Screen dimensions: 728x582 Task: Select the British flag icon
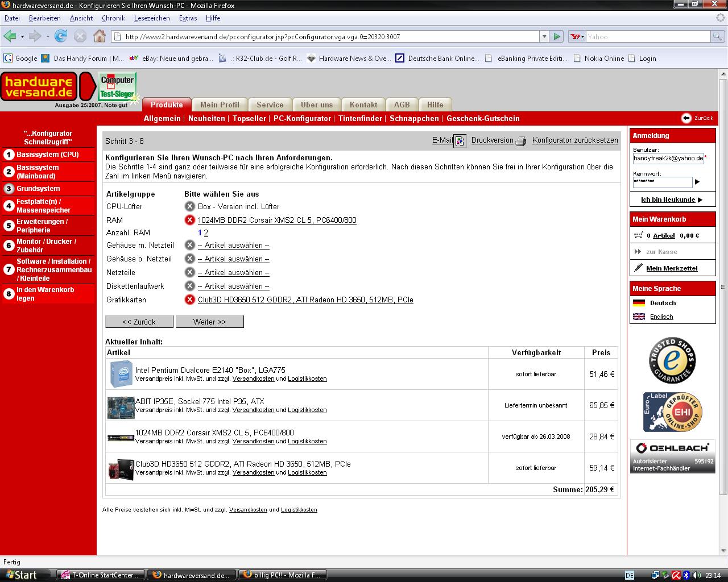(639, 317)
